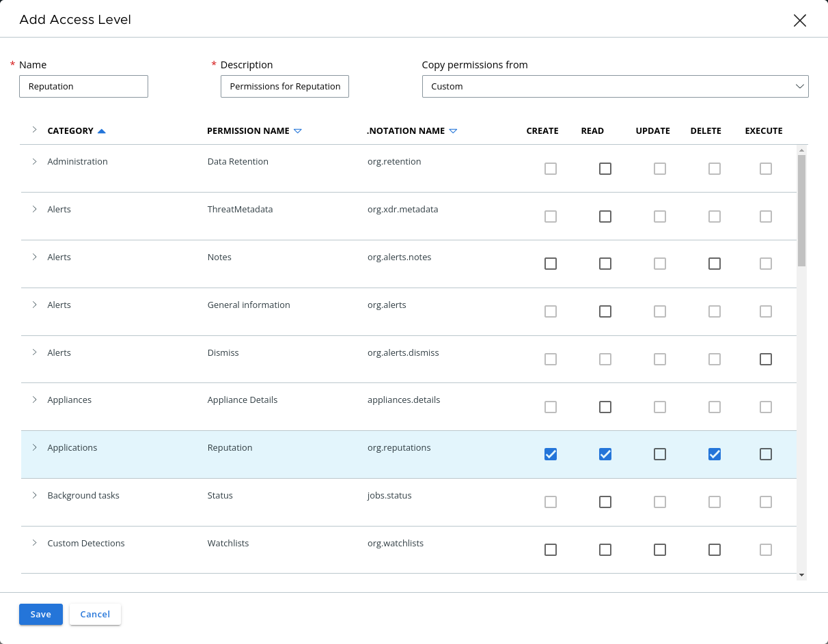Expand the ThreatMetadata row
Screen dimensions: 828x644
[x=34, y=210]
